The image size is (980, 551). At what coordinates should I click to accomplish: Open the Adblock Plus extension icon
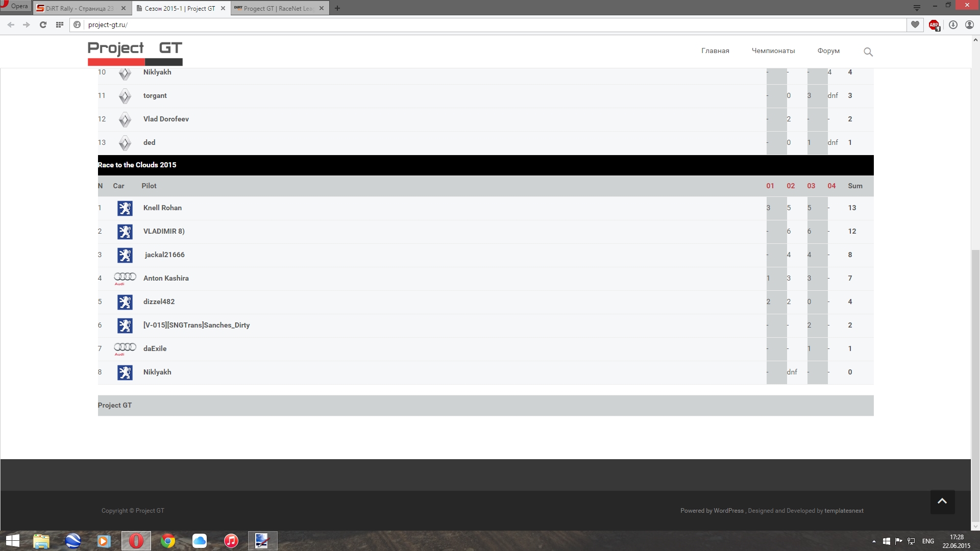pyautogui.click(x=934, y=24)
